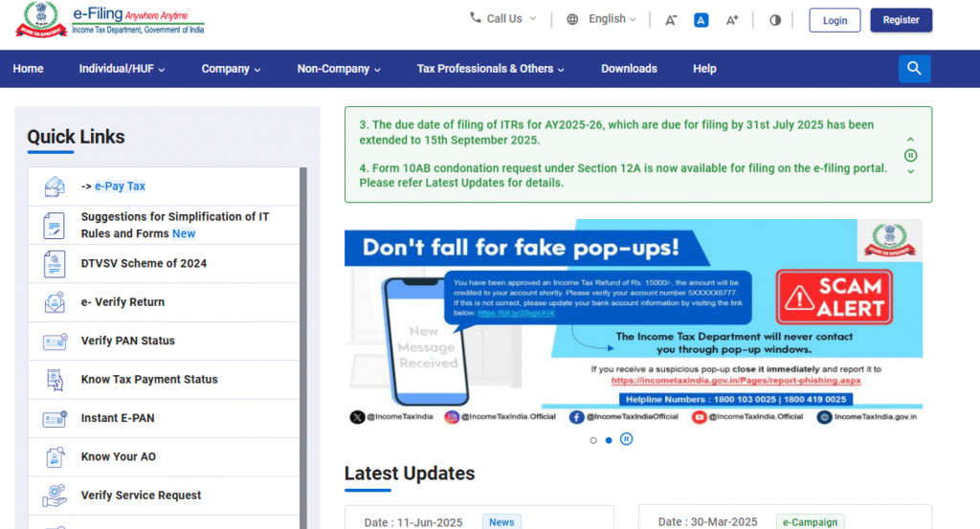The image size is (980, 529).
Task: Increase font size with the A+ icon
Action: [732, 20]
